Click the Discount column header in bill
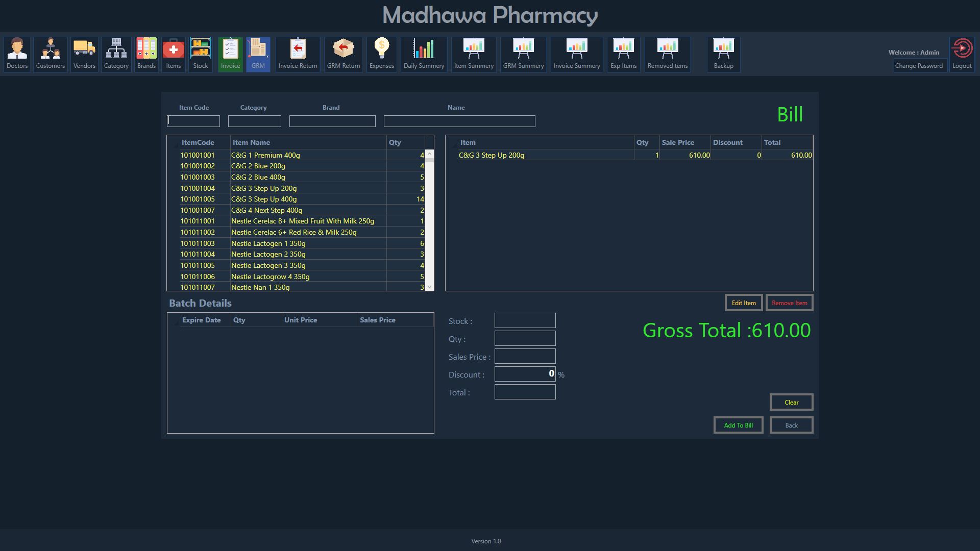Image resolution: width=980 pixels, height=551 pixels. (x=736, y=142)
